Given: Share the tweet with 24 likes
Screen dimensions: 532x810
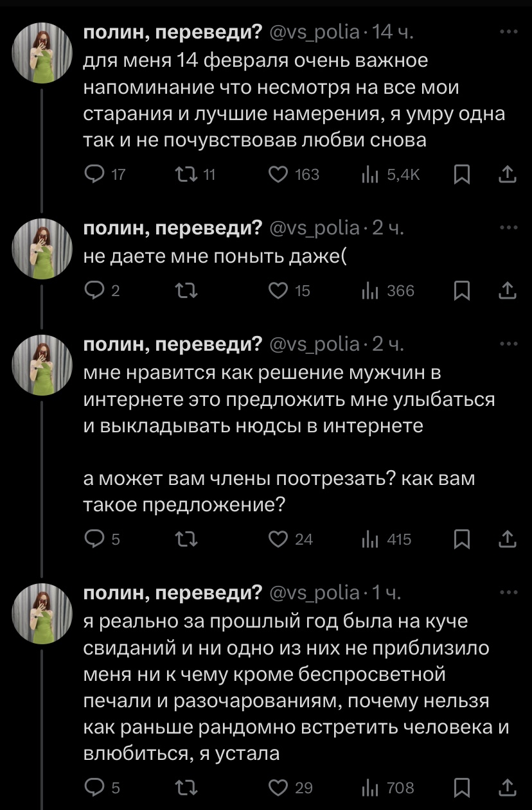Looking at the screenshot, I should click(x=508, y=538).
